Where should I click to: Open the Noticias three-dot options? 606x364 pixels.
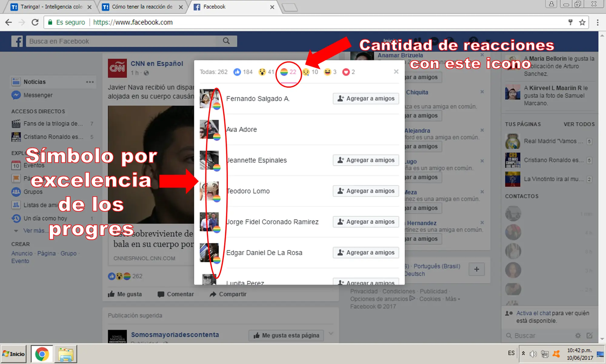[90, 82]
